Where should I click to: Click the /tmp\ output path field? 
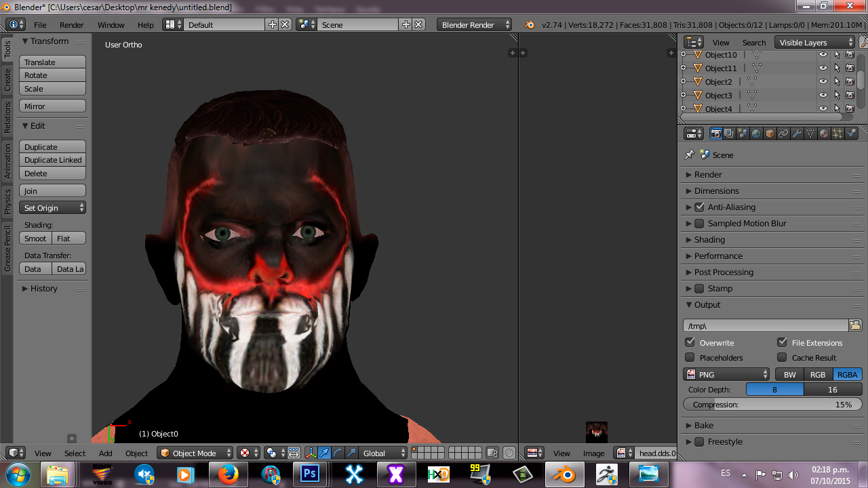(x=766, y=325)
